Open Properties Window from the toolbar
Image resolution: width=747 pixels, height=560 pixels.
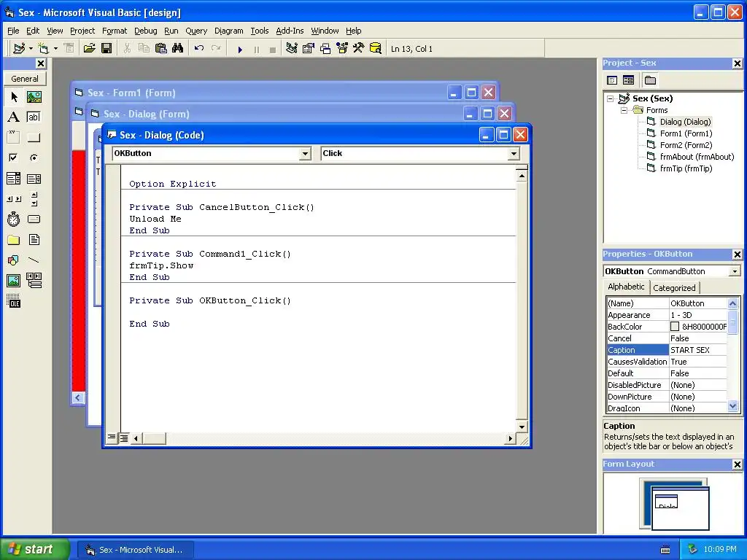(x=309, y=49)
